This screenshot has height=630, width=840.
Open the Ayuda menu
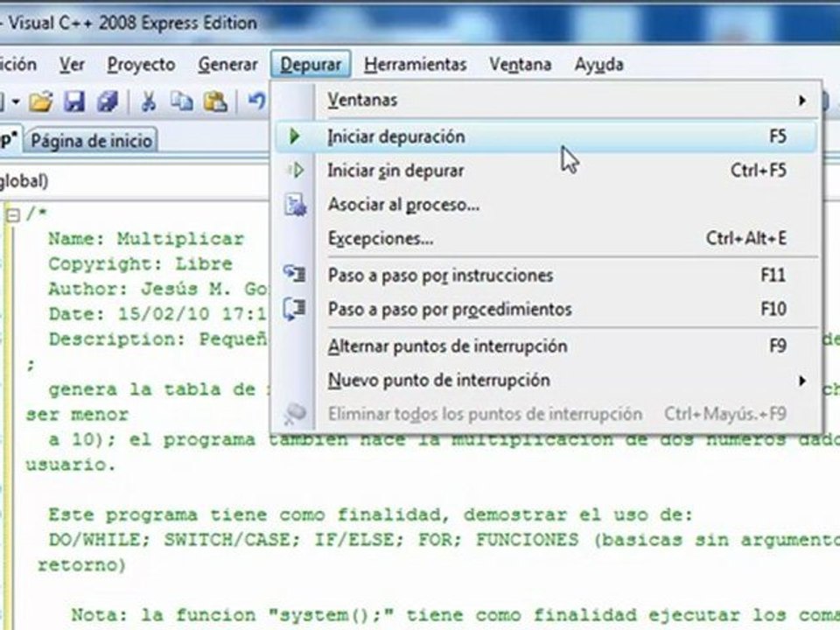tap(598, 64)
